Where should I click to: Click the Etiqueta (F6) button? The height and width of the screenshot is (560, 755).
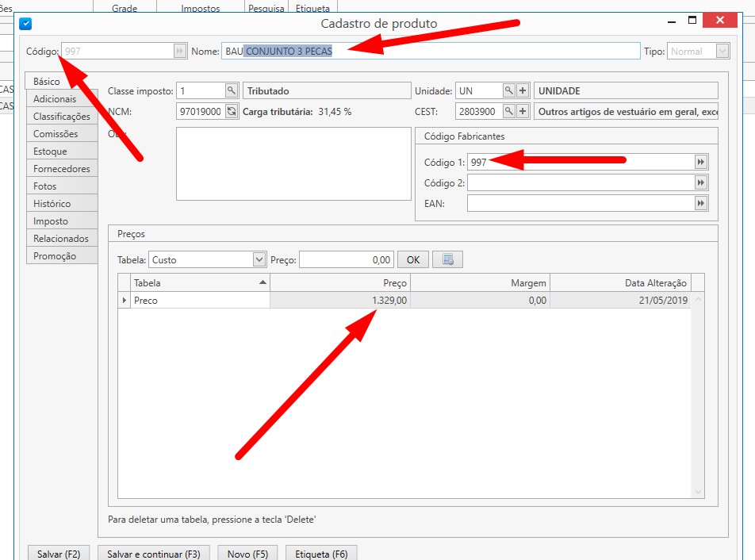click(321, 554)
